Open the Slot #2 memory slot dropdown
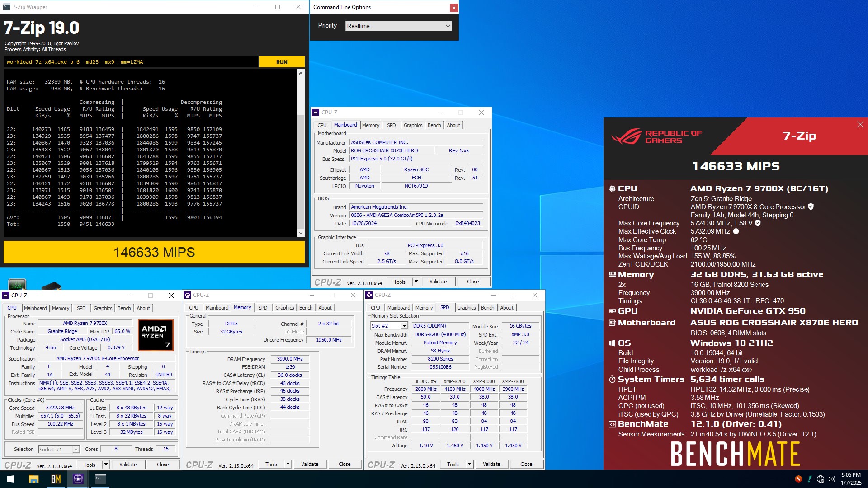This screenshot has width=868, height=488. 389,326
